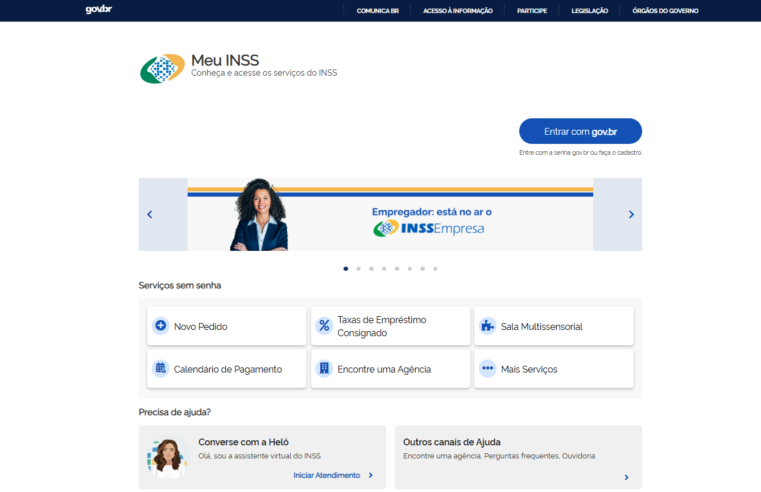Click 'Entre com a senha gov.br' hint text

580,152
